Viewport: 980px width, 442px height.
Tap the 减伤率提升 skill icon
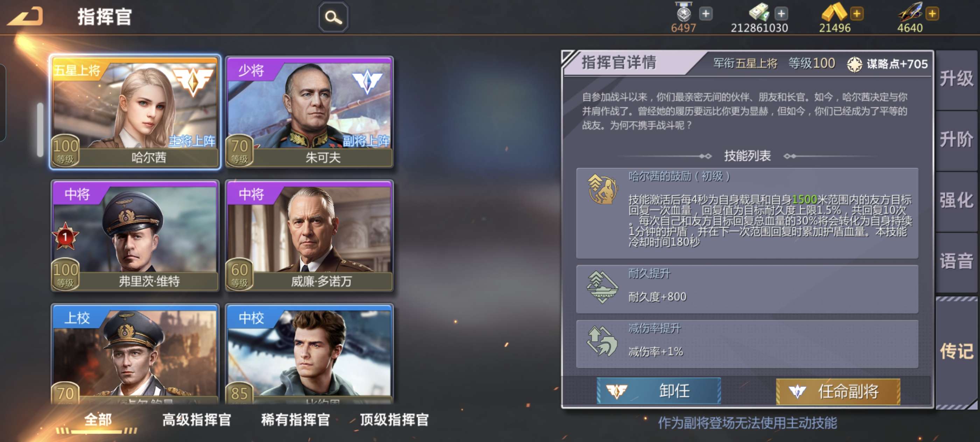tap(602, 342)
